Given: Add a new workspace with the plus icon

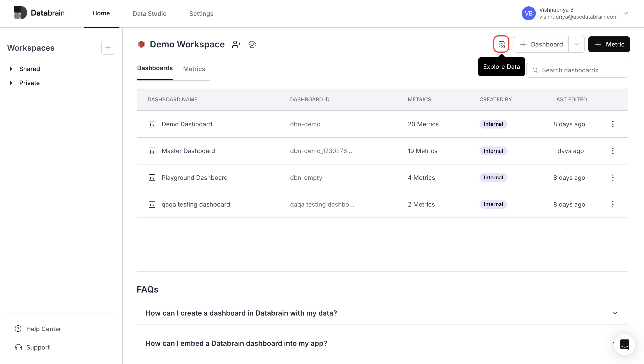Looking at the screenshot, I should click(x=108, y=48).
